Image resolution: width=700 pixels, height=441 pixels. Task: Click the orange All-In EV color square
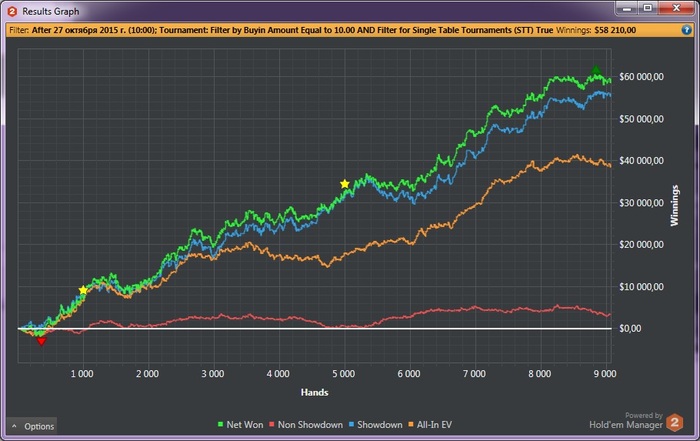[411, 424]
